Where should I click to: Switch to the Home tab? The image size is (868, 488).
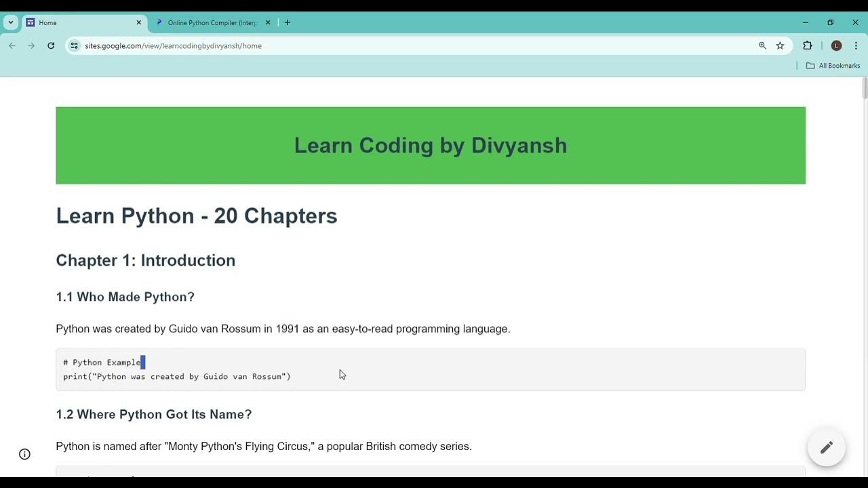point(85,22)
